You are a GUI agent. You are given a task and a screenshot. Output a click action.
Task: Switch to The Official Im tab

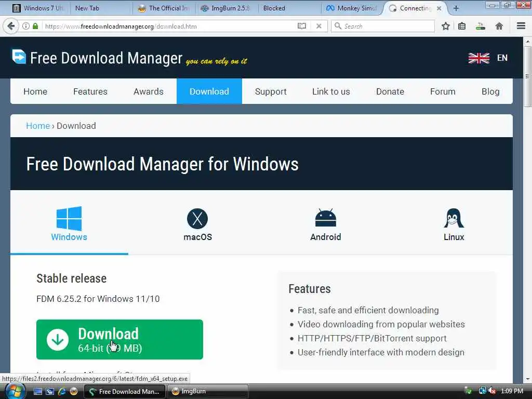pos(164,8)
